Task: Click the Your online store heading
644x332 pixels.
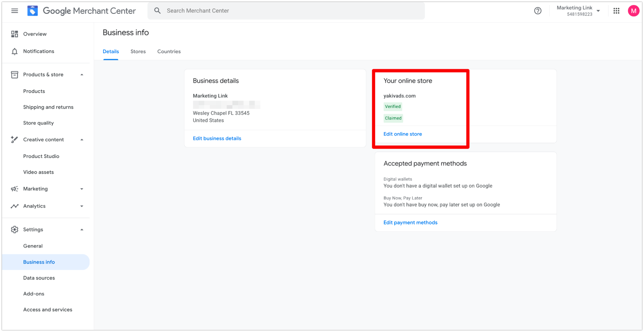Action: [408, 81]
